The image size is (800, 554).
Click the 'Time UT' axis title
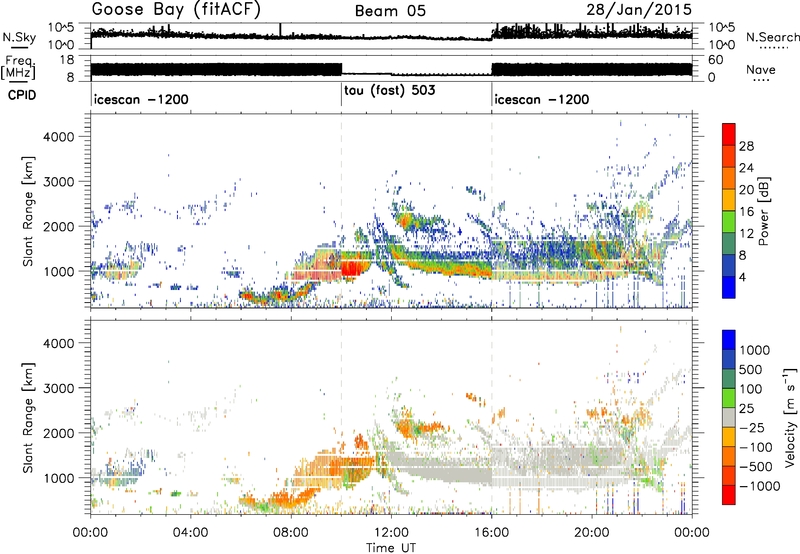pos(391,547)
